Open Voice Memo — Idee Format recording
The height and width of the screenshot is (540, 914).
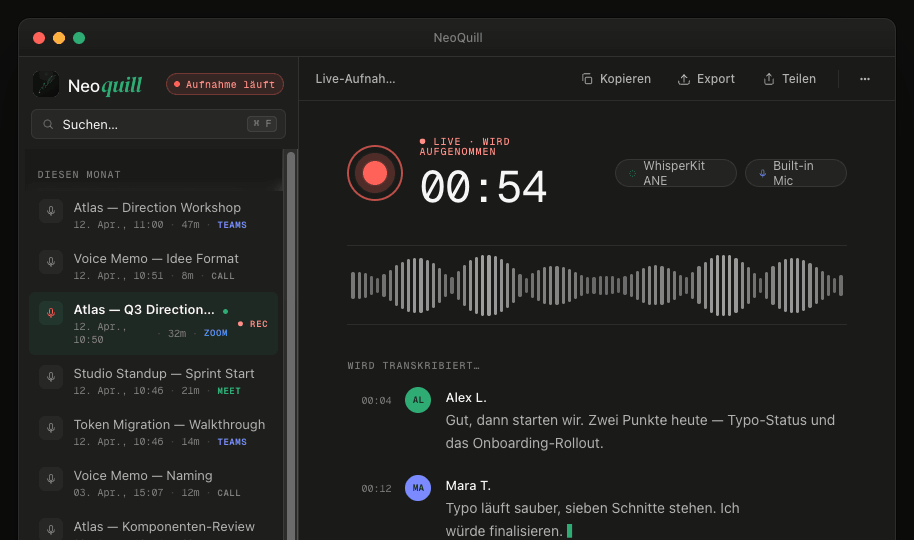pos(153,267)
